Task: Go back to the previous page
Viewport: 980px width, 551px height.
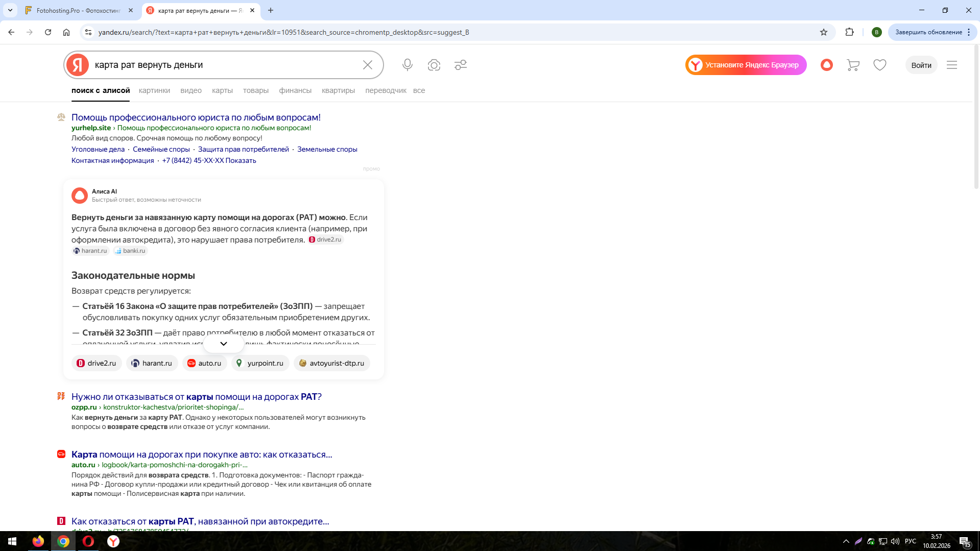Action: (11, 32)
